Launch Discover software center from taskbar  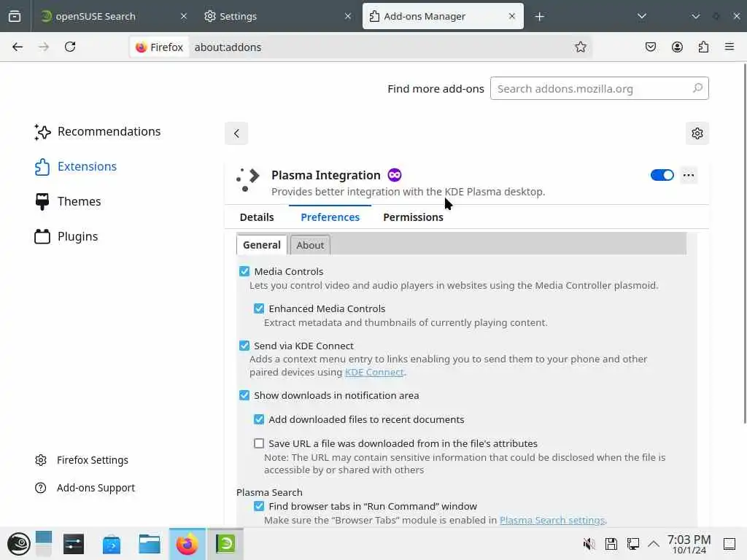click(x=112, y=544)
